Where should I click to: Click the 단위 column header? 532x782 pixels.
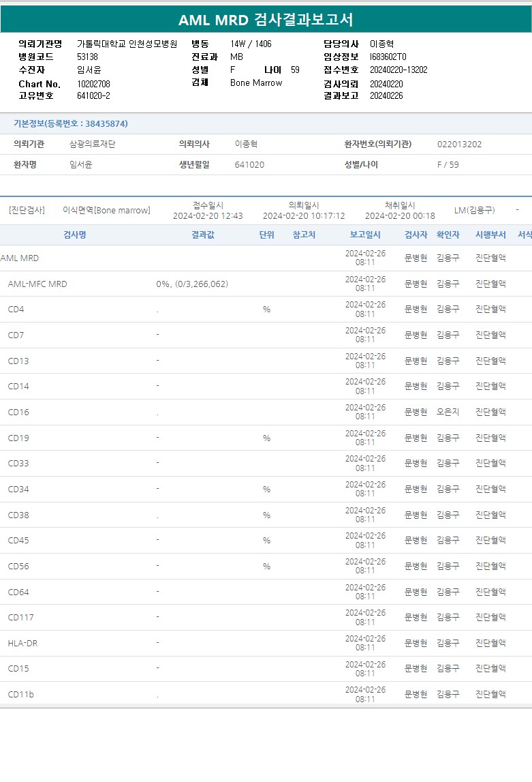[266, 235]
